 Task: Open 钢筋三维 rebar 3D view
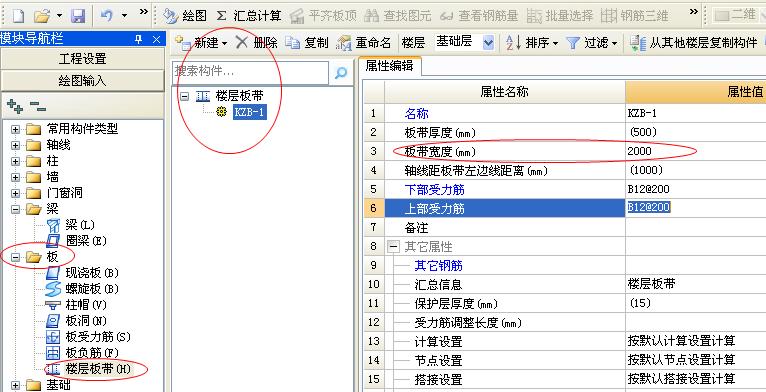(634, 16)
